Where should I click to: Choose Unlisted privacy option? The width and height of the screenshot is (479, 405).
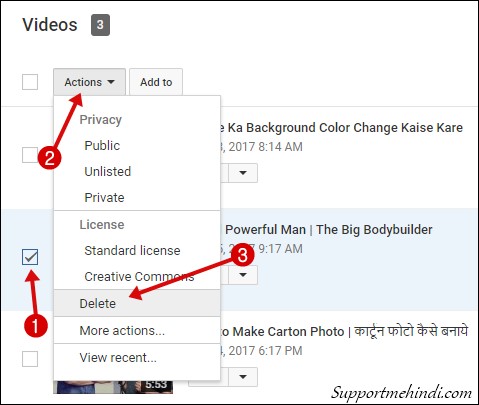(137, 172)
